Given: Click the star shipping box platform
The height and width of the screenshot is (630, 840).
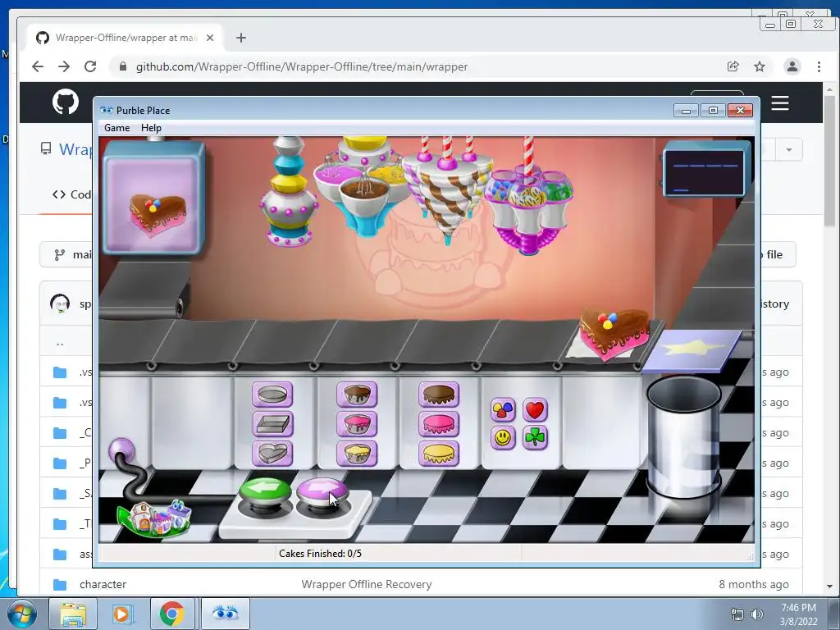Looking at the screenshot, I should coord(692,349).
